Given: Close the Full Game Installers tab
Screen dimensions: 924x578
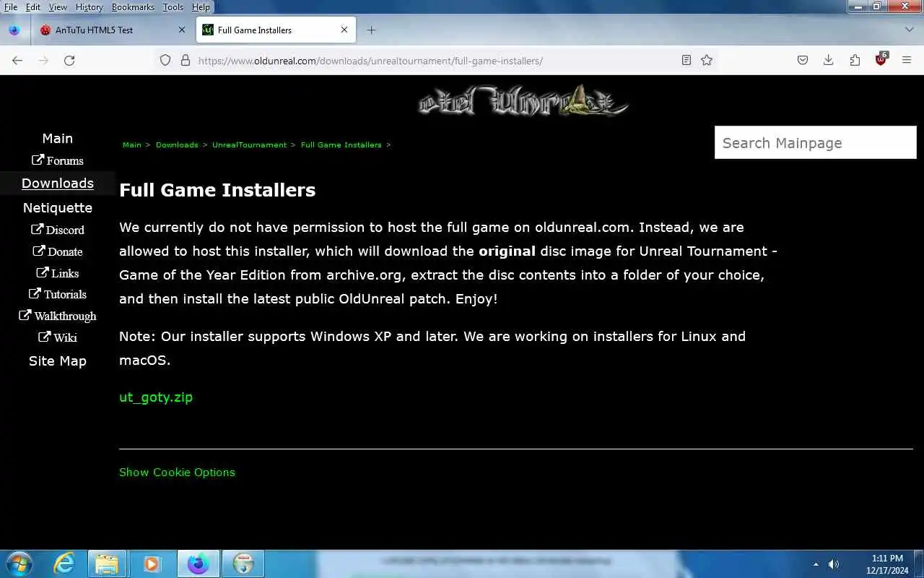Looking at the screenshot, I should [x=344, y=30].
